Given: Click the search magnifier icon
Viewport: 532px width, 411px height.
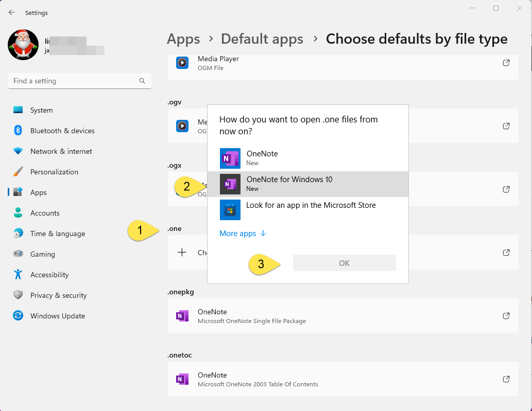Looking at the screenshot, I should tap(142, 81).
